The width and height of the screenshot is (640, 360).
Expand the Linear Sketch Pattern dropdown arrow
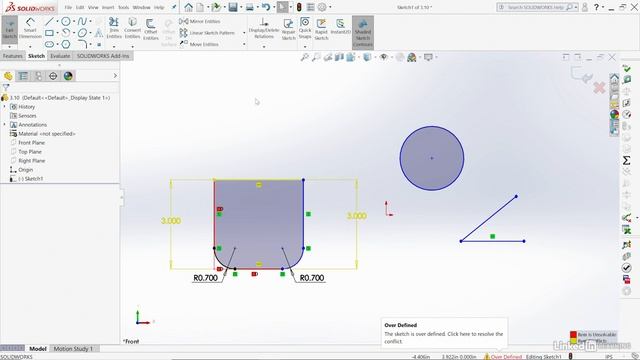[x=244, y=33]
